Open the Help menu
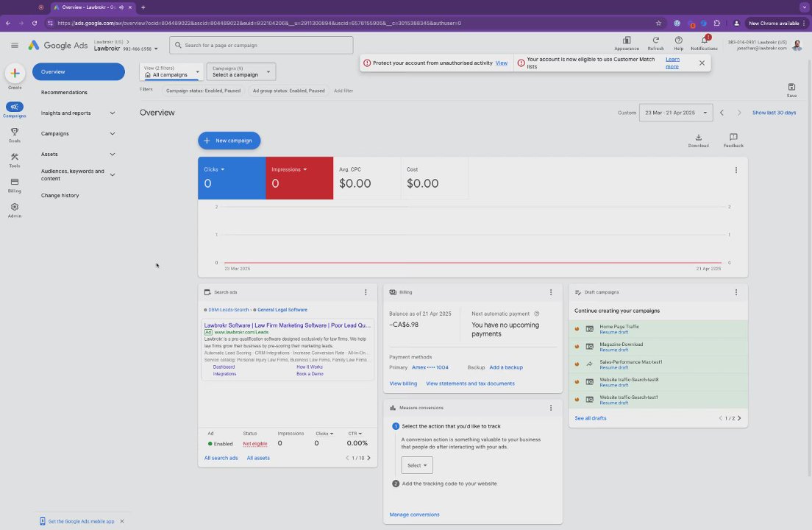The width and height of the screenshot is (812, 530). [x=678, y=43]
